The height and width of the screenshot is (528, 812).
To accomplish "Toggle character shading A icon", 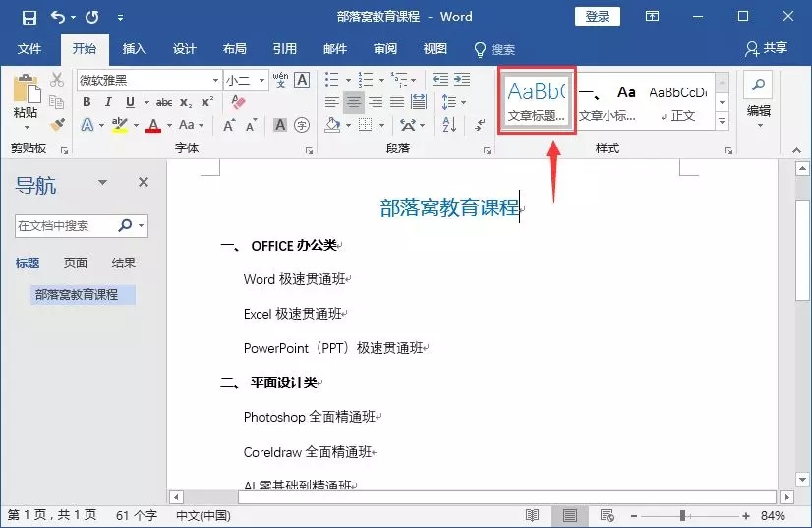I will tap(280, 125).
